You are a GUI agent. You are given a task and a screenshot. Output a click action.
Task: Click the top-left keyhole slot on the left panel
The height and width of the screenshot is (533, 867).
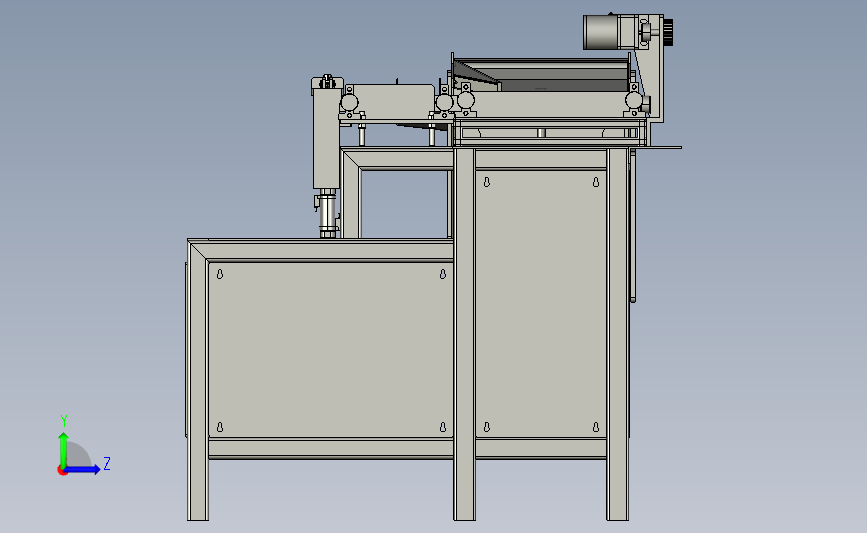coord(220,274)
